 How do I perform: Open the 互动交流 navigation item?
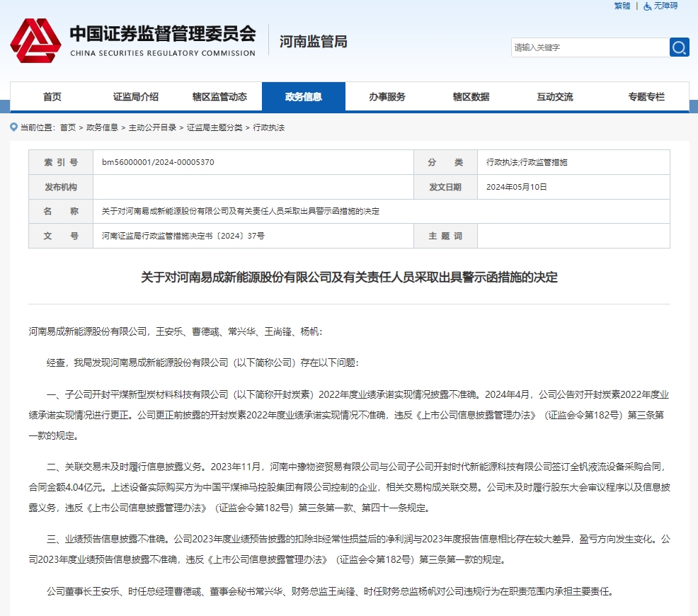pyautogui.click(x=554, y=97)
